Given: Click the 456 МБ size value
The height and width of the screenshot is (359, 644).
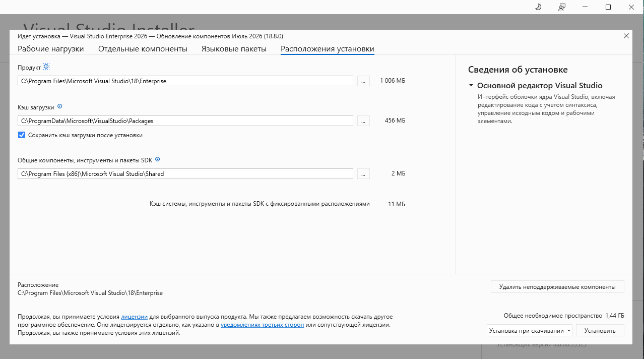Looking at the screenshot, I should 395,121.
